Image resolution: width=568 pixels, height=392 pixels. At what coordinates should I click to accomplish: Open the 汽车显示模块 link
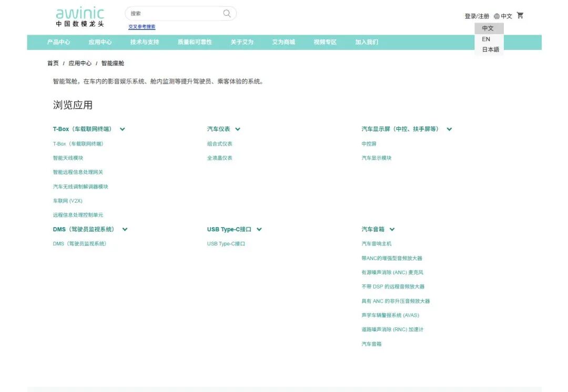coord(377,158)
